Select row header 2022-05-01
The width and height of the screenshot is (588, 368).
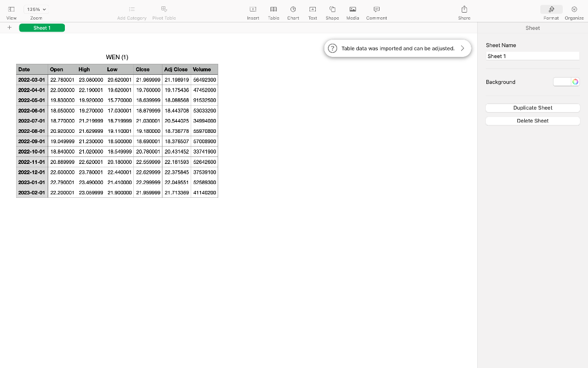tap(32, 100)
